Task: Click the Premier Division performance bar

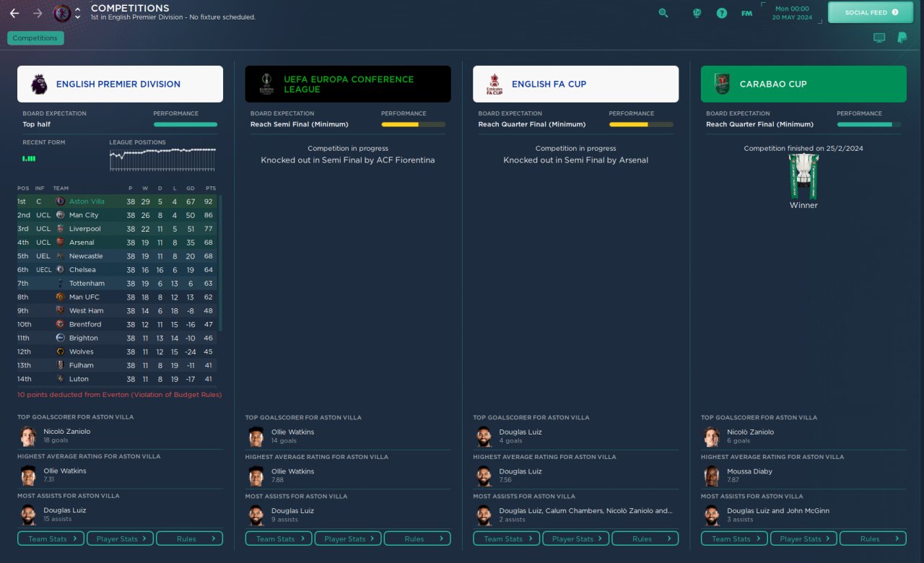Action: pos(186,124)
